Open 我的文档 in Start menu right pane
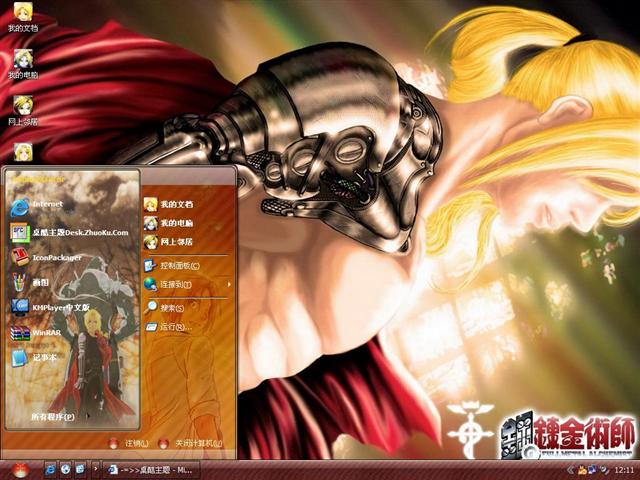The height and width of the screenshot is (480, 640). pyautogui.click(x=168, y=204)
